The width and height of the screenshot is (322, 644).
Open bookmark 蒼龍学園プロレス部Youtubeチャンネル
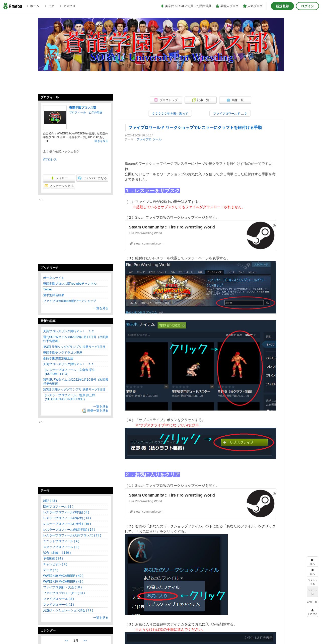(70, 284)
